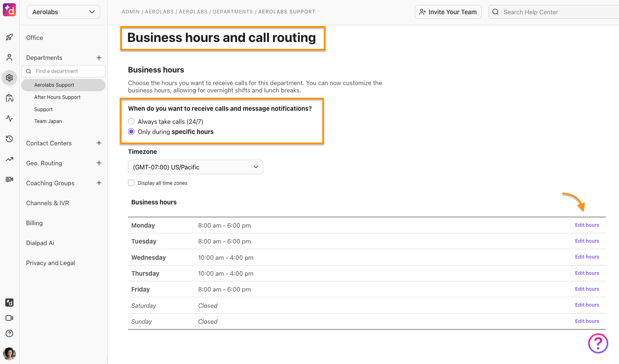Edit hours for Tuesday
619x364 pixels.
[x=587, y=241]
